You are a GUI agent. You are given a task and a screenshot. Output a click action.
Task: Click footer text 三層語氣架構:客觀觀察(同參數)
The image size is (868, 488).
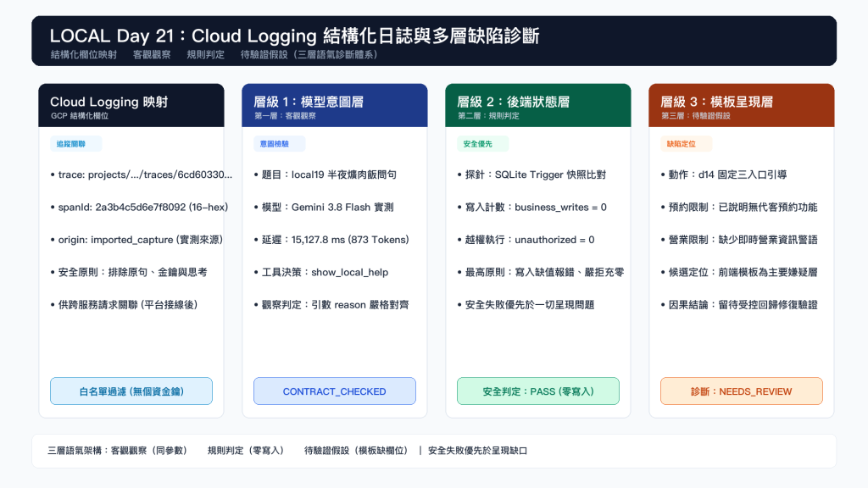pos(119,451)
